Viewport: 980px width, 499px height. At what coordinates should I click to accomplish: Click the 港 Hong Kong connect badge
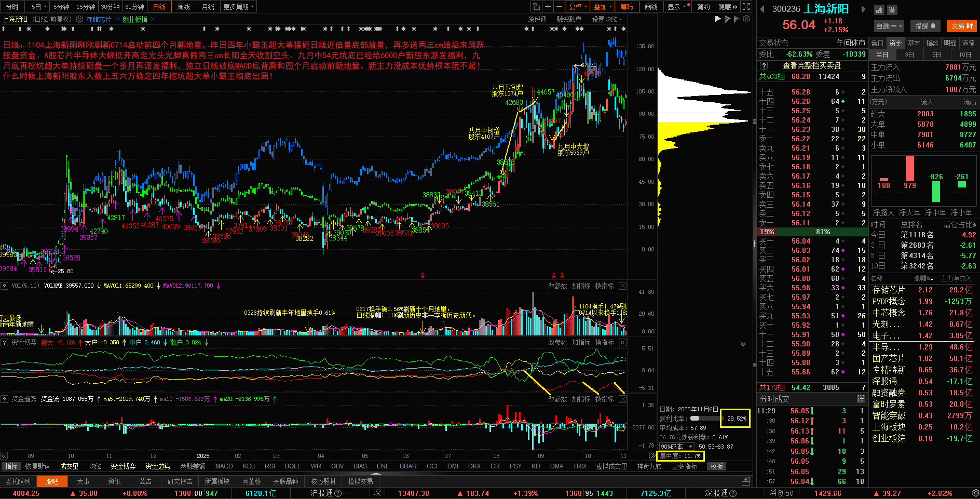(x=892, y=10)
